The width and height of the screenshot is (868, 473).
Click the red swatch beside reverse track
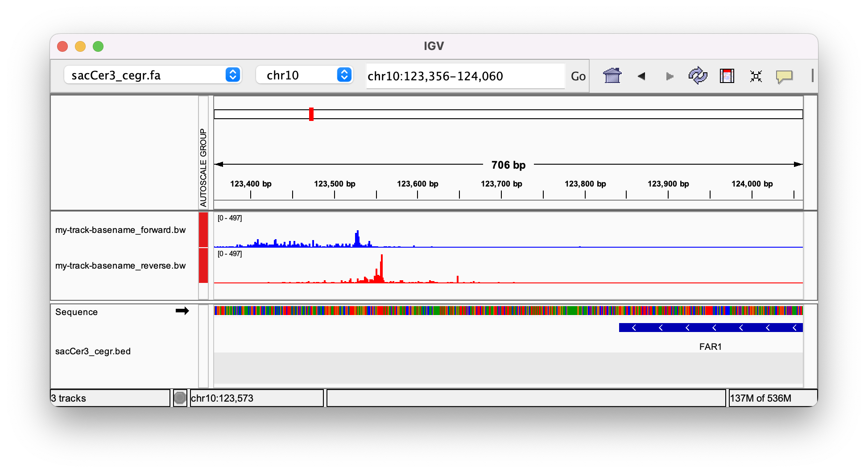[x=203, y=266]
